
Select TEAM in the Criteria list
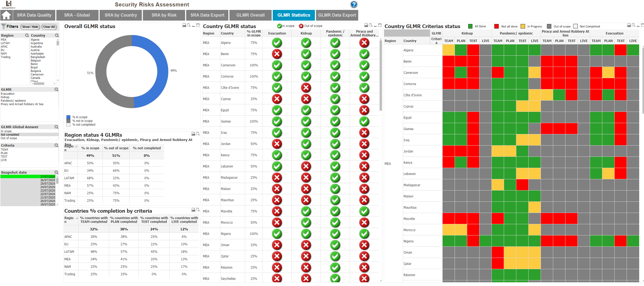click(4, 150)
